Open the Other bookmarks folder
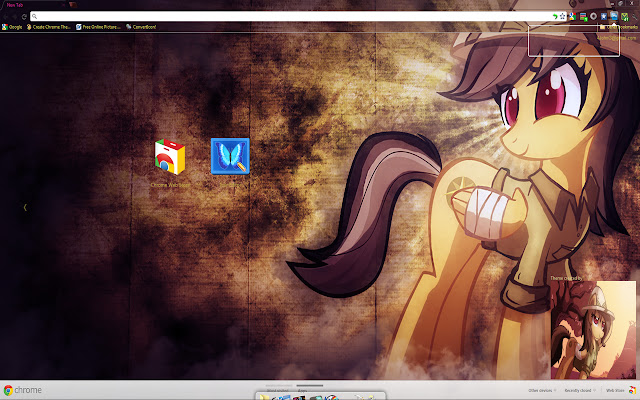The width and height of the screenshot is (640, 400). 618,27
